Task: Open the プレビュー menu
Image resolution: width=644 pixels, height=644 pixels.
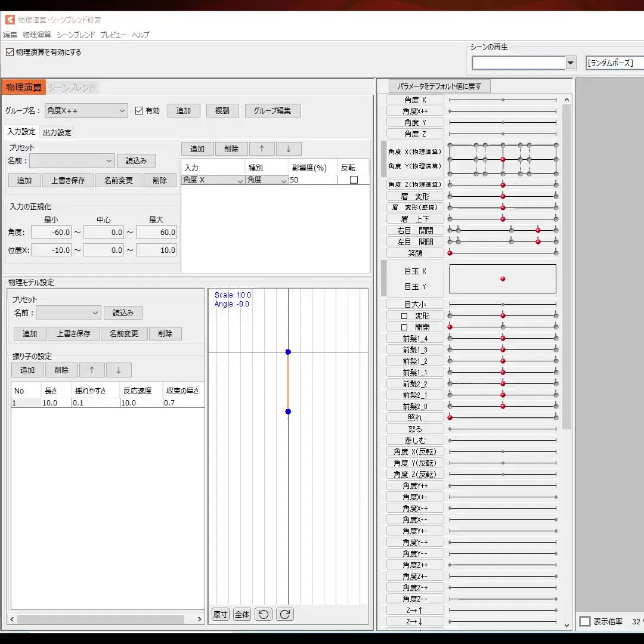Action: (113, 35)
